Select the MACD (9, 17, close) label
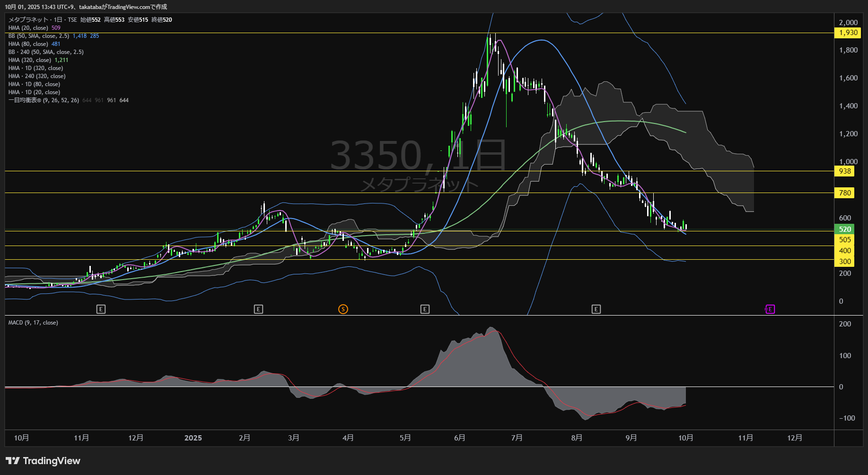The height and width of the screenshot is (475, 868). point(33,323)
